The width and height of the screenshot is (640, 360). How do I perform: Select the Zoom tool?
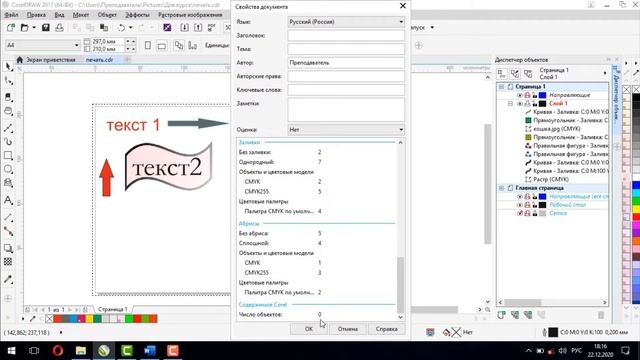(8, 111)
